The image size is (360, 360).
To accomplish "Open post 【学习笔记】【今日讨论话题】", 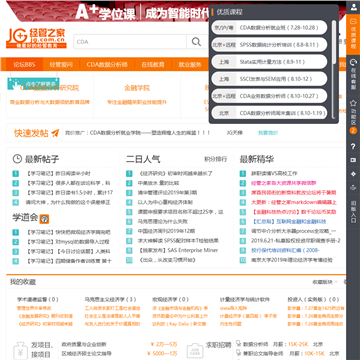I will (x=68, y=251).
